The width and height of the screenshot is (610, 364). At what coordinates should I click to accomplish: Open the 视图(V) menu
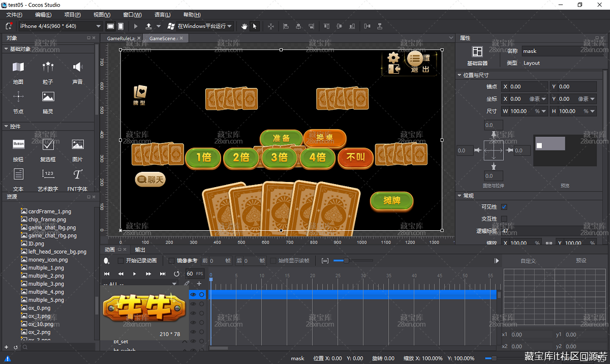tap(102, 15)
